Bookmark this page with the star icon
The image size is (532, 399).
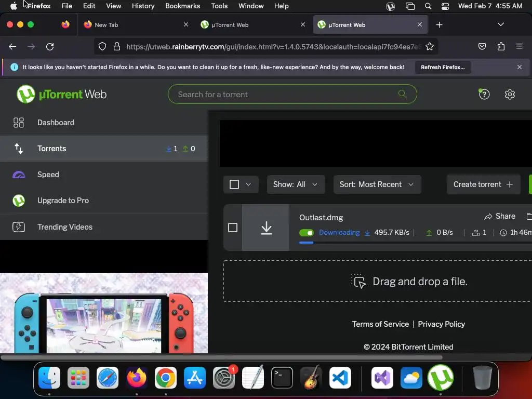pyautogui.click(x=430, y=46)
